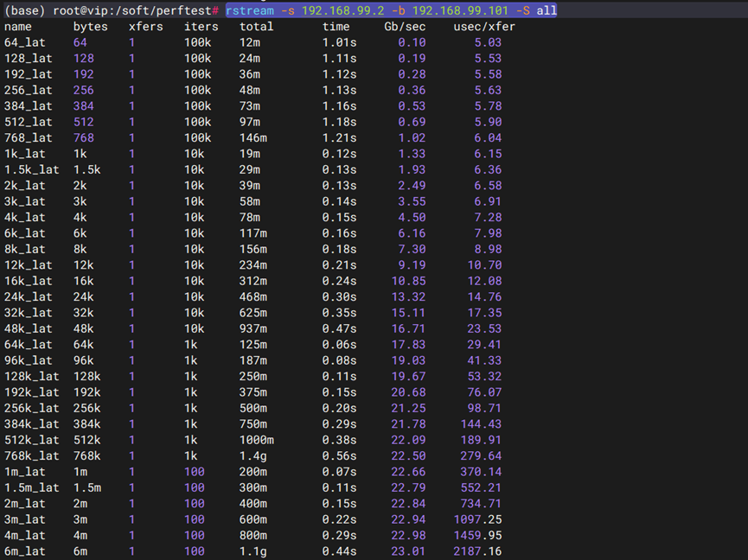748x560 pixels.
Task: Click the 'xfers' column header
Action: coord(146,27)
